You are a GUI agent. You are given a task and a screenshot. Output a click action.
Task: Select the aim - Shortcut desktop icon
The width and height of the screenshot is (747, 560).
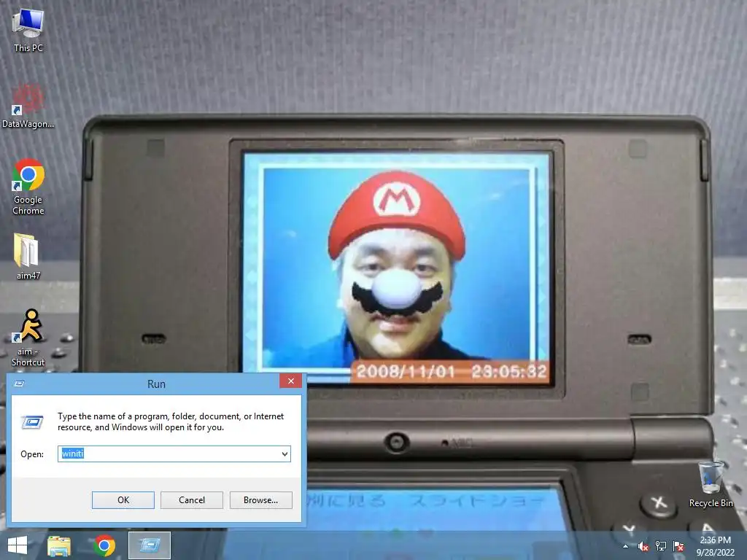click(x=28, y=338)
